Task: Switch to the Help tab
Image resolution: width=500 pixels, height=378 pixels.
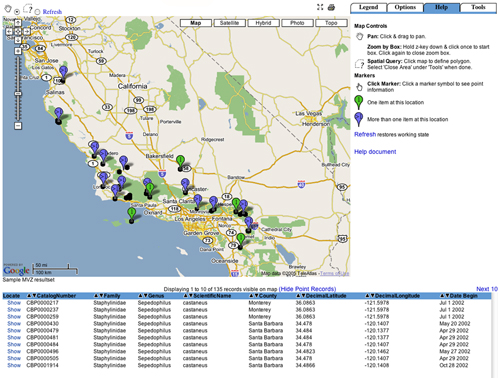Action: coord(442,7)
